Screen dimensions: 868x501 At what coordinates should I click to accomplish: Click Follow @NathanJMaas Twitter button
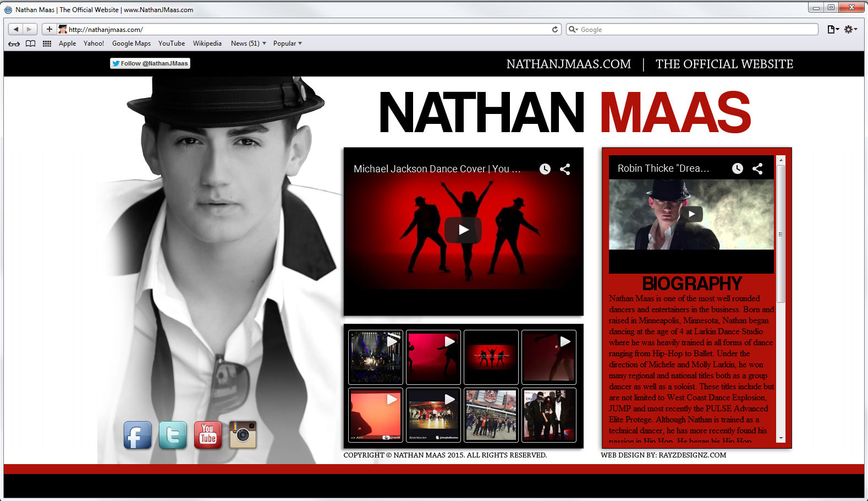point(150,63)
